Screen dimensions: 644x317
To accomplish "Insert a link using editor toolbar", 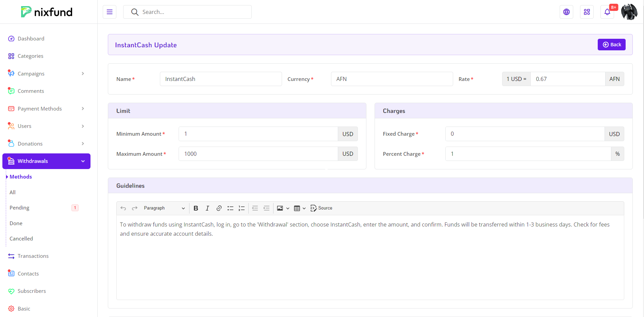I will (219, 208).
